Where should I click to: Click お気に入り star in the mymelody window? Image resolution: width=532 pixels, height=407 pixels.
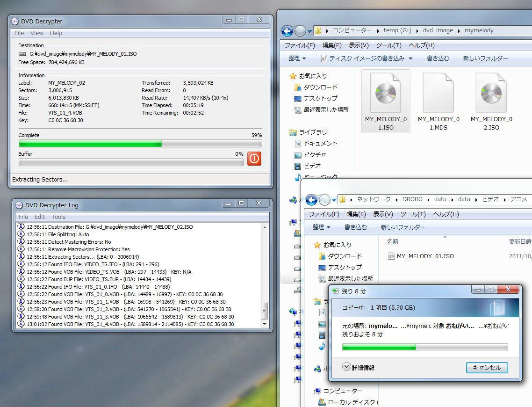[x=293, y=76]
